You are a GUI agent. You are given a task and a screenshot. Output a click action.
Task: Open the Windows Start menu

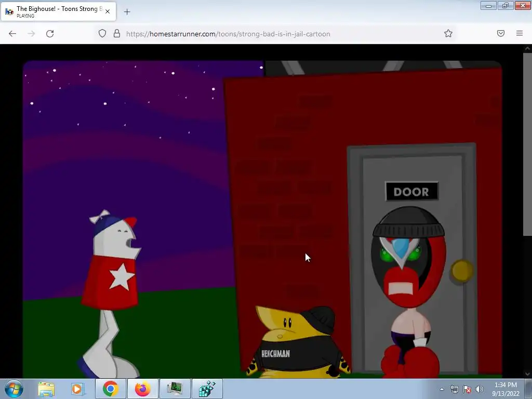click(x=14, y=389)
